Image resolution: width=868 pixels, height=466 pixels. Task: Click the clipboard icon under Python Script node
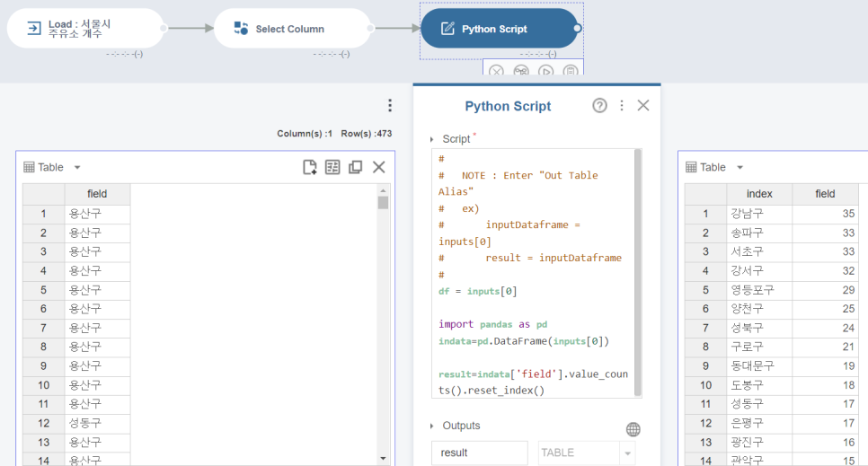point(571,72)
